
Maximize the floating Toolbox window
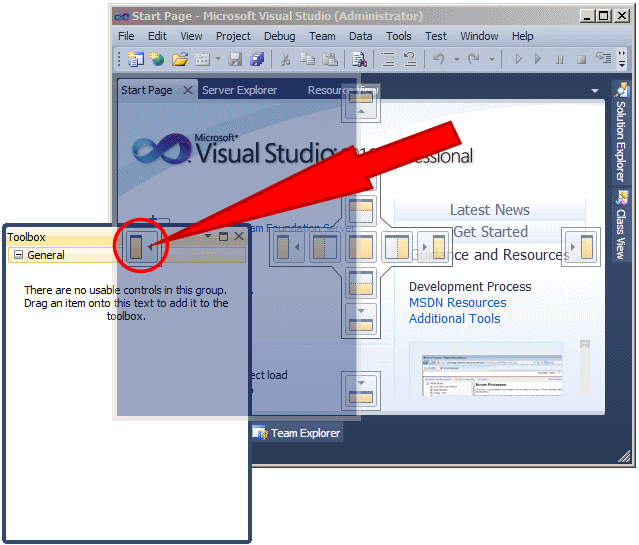pyautogui.click(x=223, y=236)
